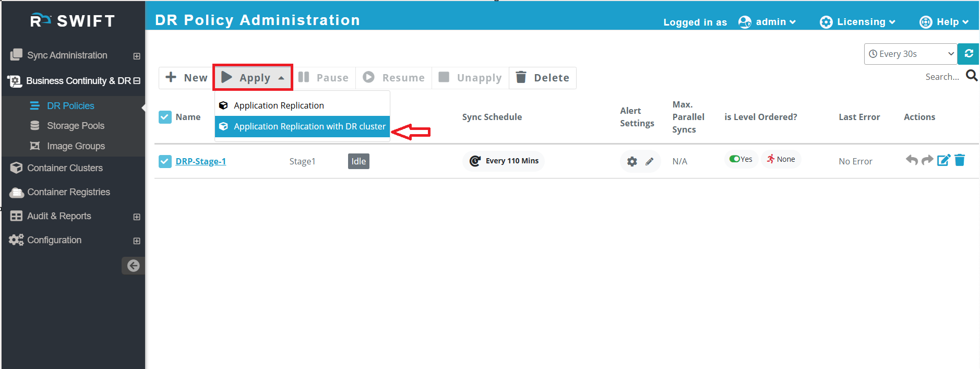Screen dimensions: 980x369
Task: Expand the Configuration section
Action: click(x=137, y=241)
